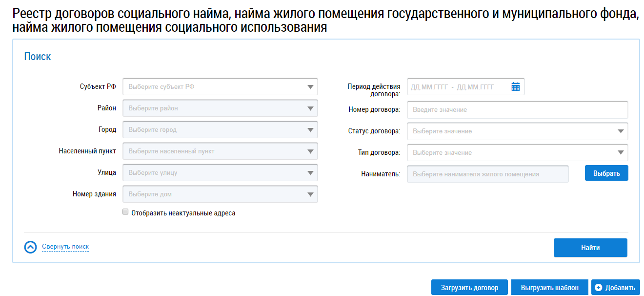
Task: Open the Улица dropdown
Action: (x=220, y=173)
